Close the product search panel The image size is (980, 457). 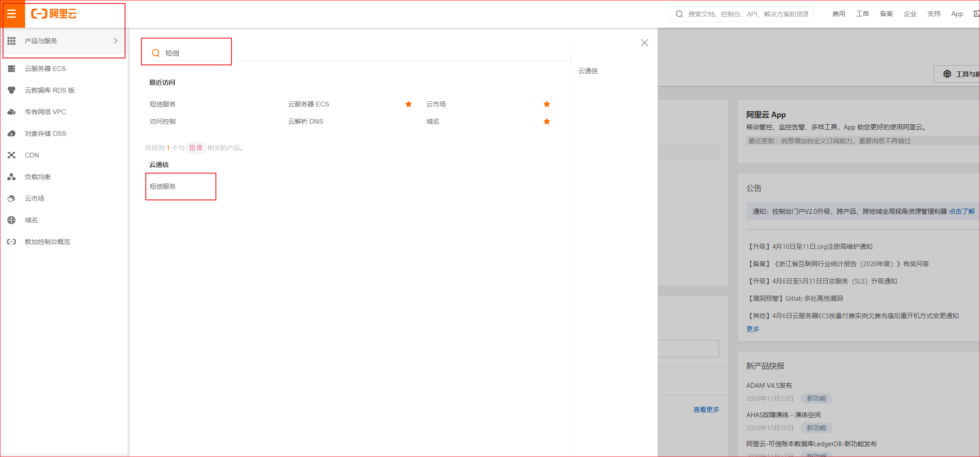coord(645,42)
